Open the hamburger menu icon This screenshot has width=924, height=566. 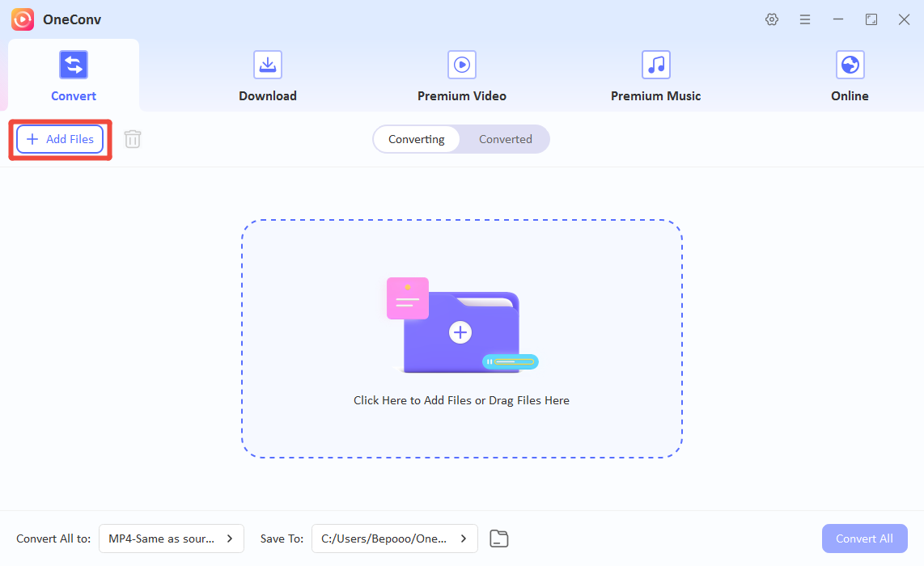point(805,19)
